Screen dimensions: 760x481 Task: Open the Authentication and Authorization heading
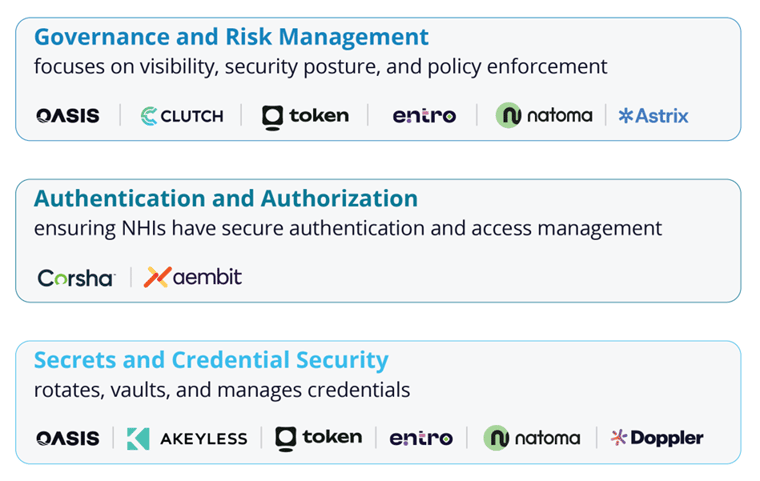[x=226, y=198]
